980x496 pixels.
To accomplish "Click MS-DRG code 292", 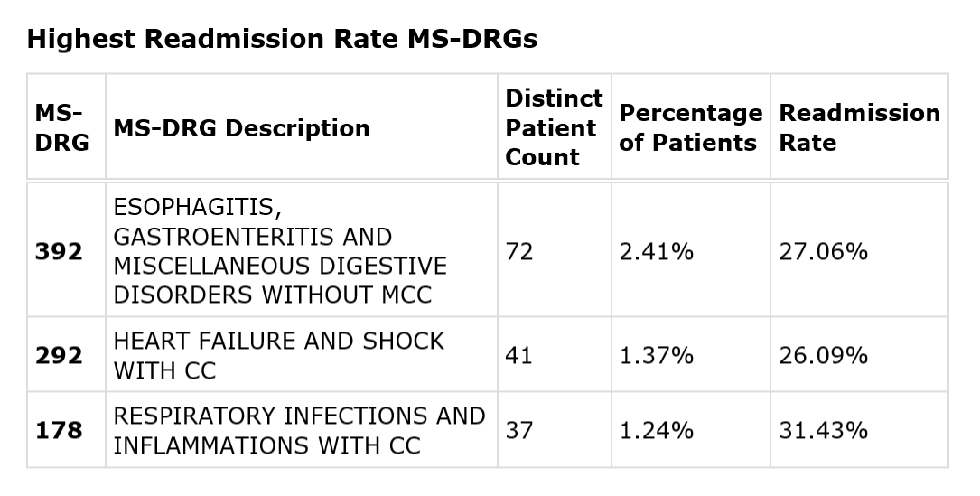I will point(59,355).
